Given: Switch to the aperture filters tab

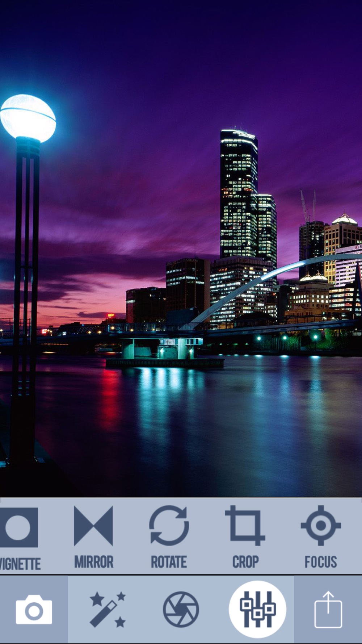Looking at the screenshot, I should click(x=181, y=610).
